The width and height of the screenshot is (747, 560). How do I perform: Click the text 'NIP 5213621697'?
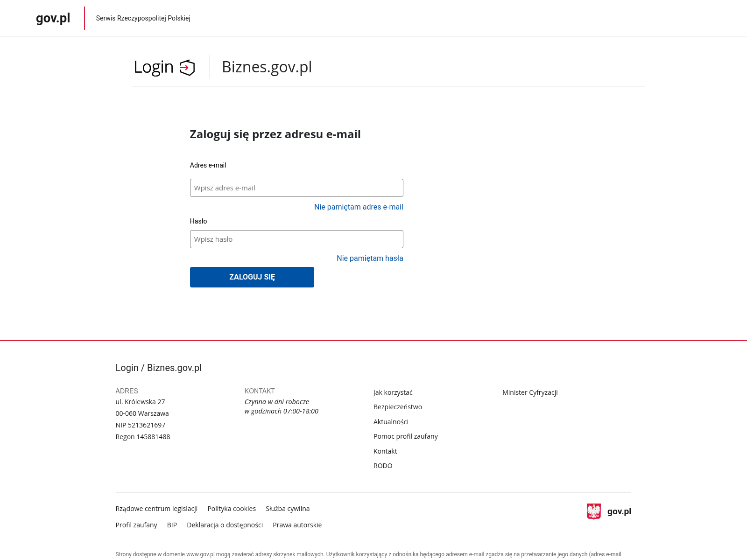point(141,425)
